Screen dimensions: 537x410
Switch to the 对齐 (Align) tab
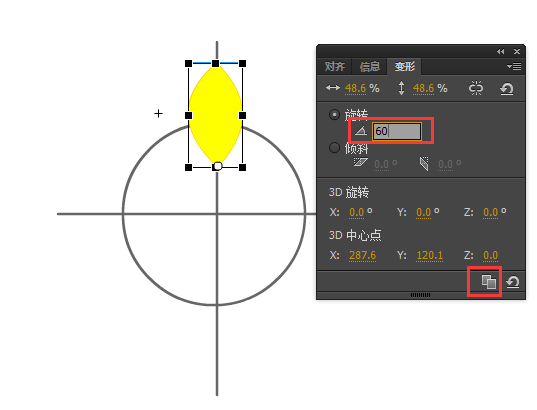point(335,66)
